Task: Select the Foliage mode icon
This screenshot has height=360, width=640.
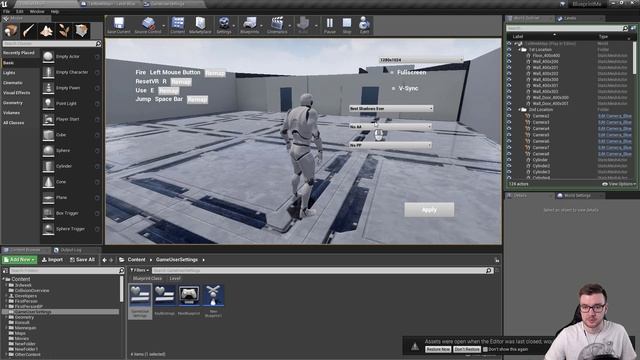Action: [64, 31]
